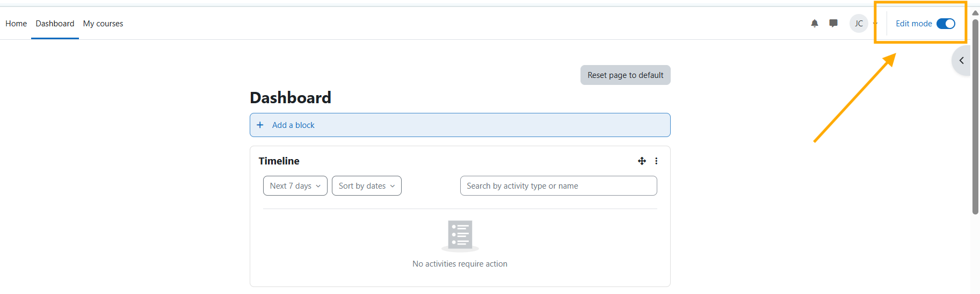Viewport: 980px width, 294px height.
Task: Toggle the messaging drawer speech bubble
Action: point(833,24)
